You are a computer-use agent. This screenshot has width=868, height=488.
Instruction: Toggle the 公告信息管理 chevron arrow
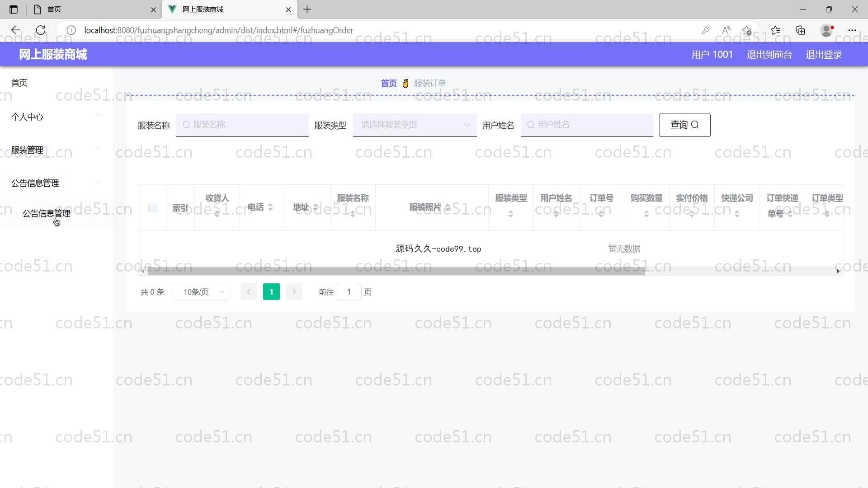[98, 181]
